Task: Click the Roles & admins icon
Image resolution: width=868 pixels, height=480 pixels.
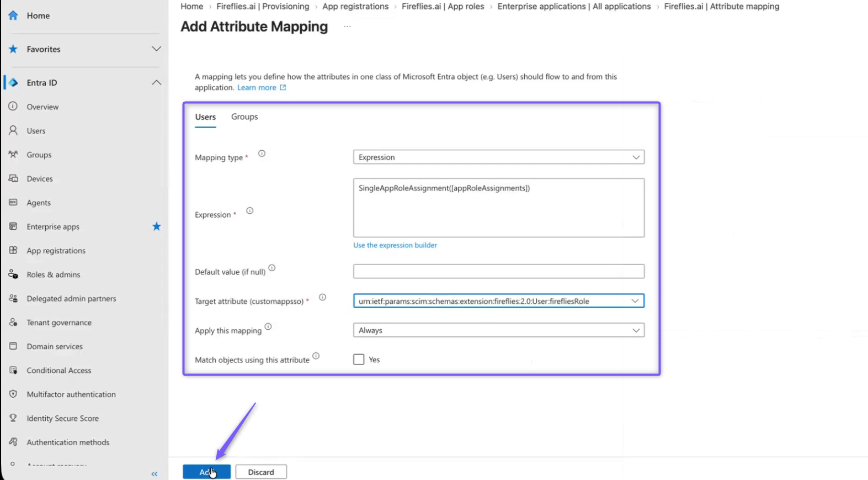Action: (13, 274)
